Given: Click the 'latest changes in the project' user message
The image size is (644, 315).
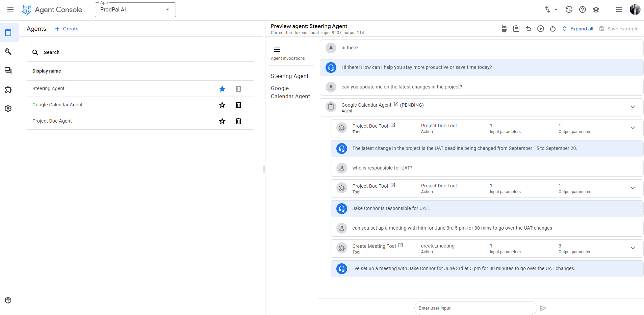Looking at the screenshot, I should click(x=482, y=87).
